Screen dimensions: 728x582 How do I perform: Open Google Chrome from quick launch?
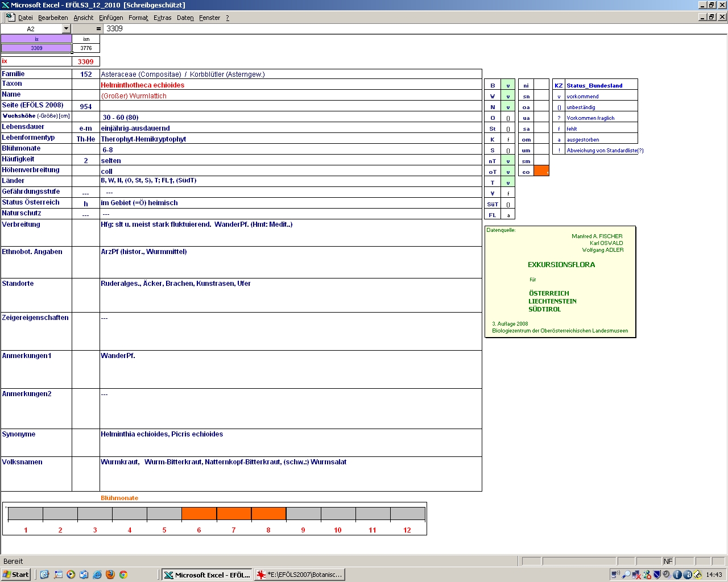coord(123,575)
